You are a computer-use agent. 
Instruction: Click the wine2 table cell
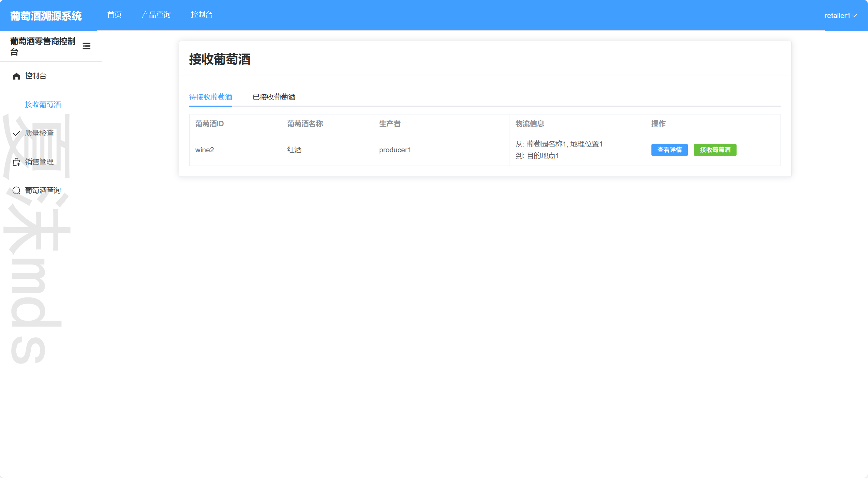point(204,150)
